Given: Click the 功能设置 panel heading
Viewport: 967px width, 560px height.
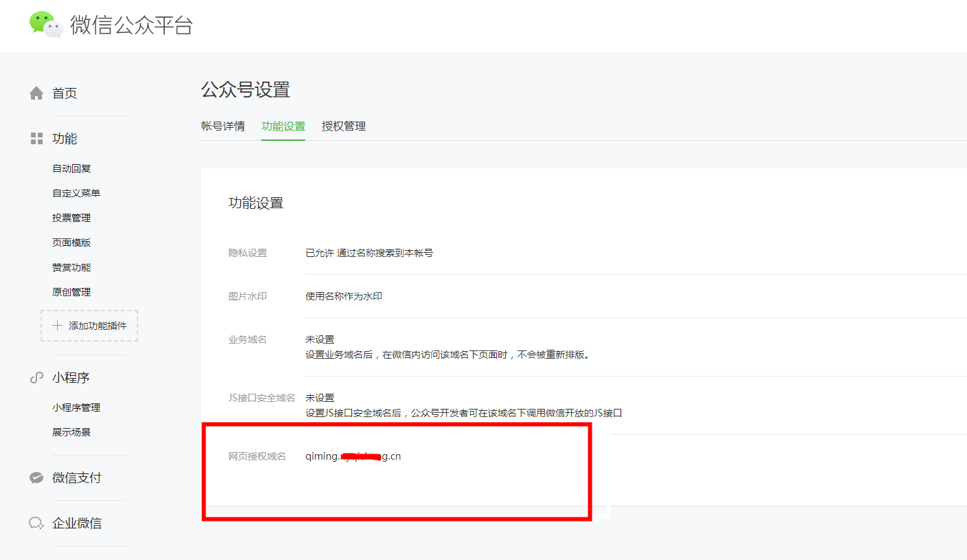Looking at the screenshot, I should (x=256, y=203).
